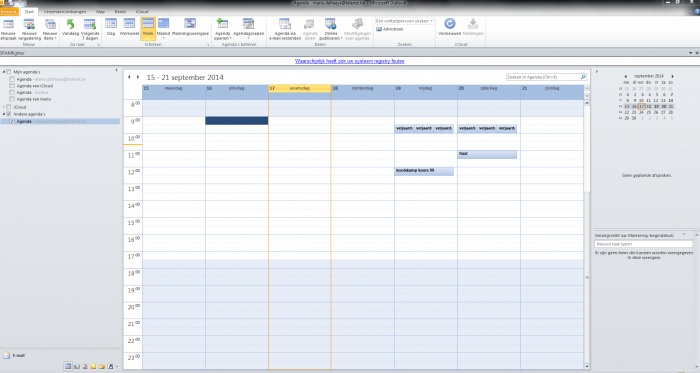This screenshot has height=373, width=700.
Task: Open the kookkamp koers 99 appointment
Action: (x=424, y=171)
